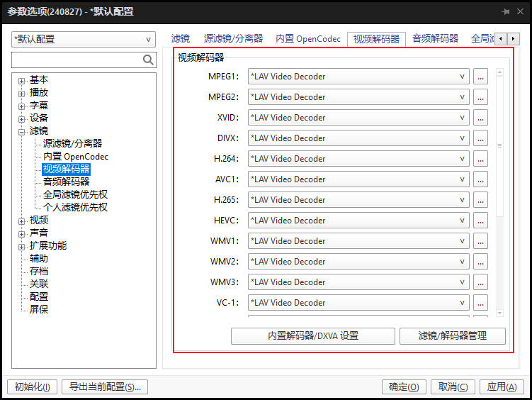Open HEVC decoder settings ellipsis button
This screenshot has width=532, height=400.
[x=480, y=221]
